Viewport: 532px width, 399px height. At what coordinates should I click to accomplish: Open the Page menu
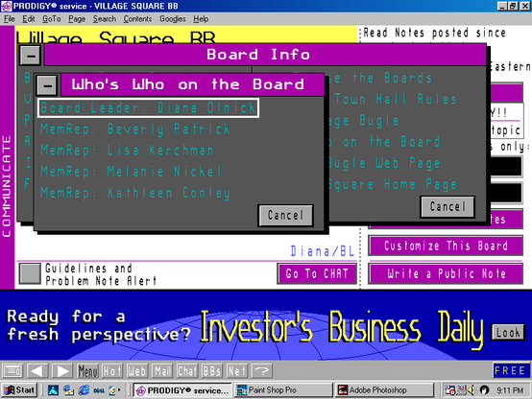tap(77, 19)
